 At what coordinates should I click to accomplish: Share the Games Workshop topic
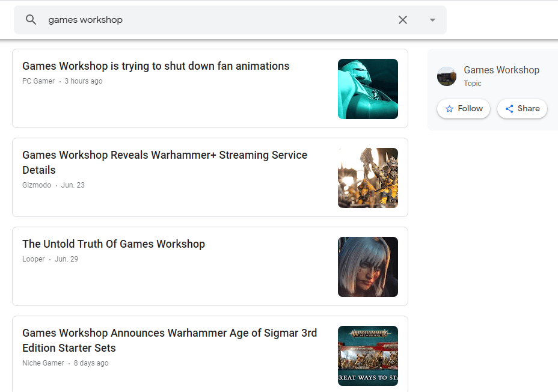pos(522,109)
